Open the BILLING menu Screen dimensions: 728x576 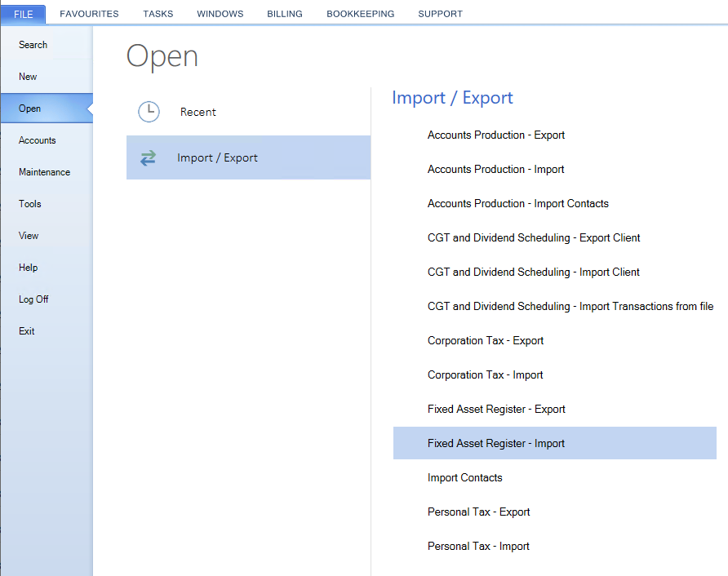click(285, 14)
